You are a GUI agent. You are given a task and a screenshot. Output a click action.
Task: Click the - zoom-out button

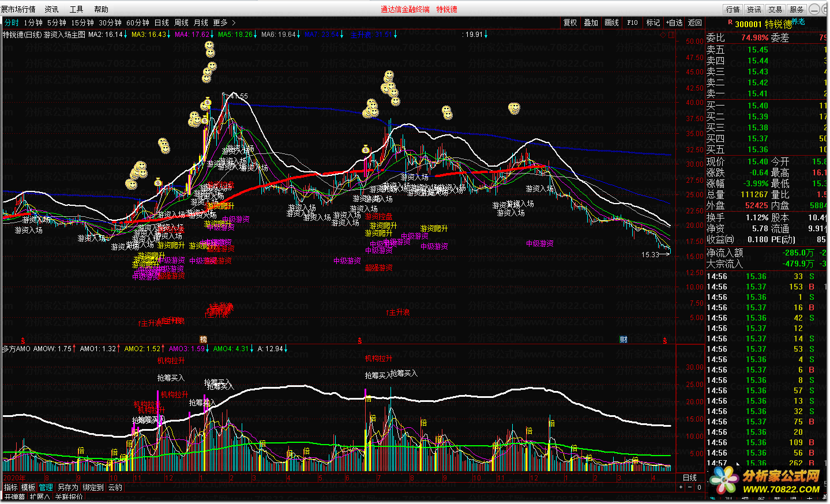690,487
